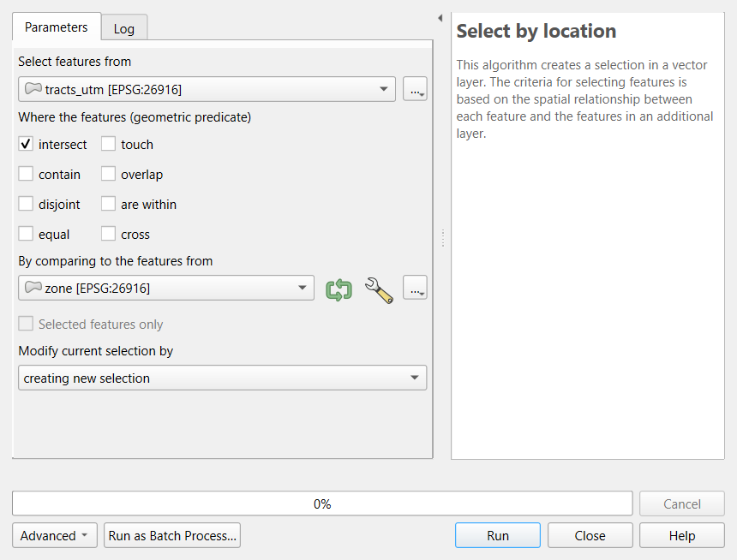Viewport: 737px width, 560px height.
Task: Click Modify current selection by label
Action: pos(96,351)
